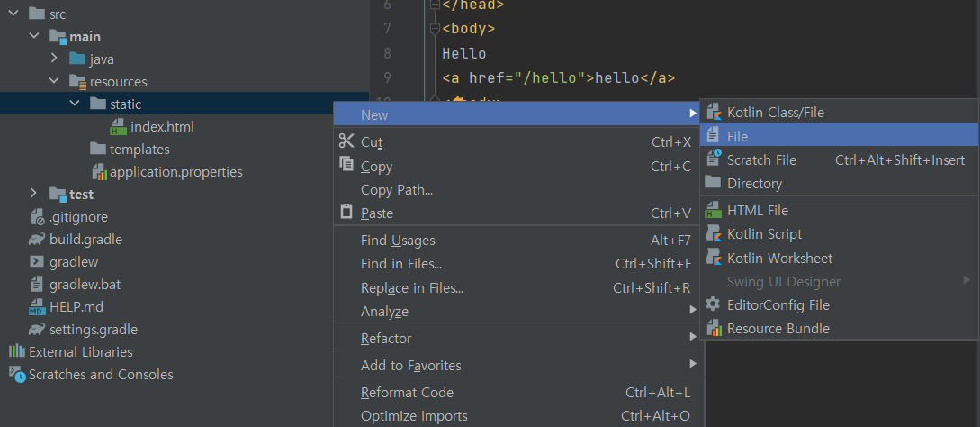980x427 pixels.
Task: Click the Resource Bundle icon
Action: pyautogui.click(x=713, y=328)
